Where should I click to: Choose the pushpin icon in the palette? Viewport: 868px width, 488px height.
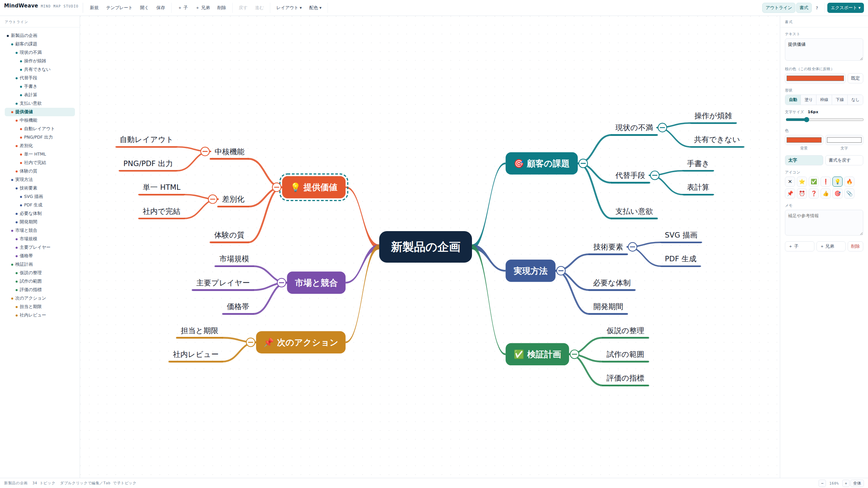(790, 194)
